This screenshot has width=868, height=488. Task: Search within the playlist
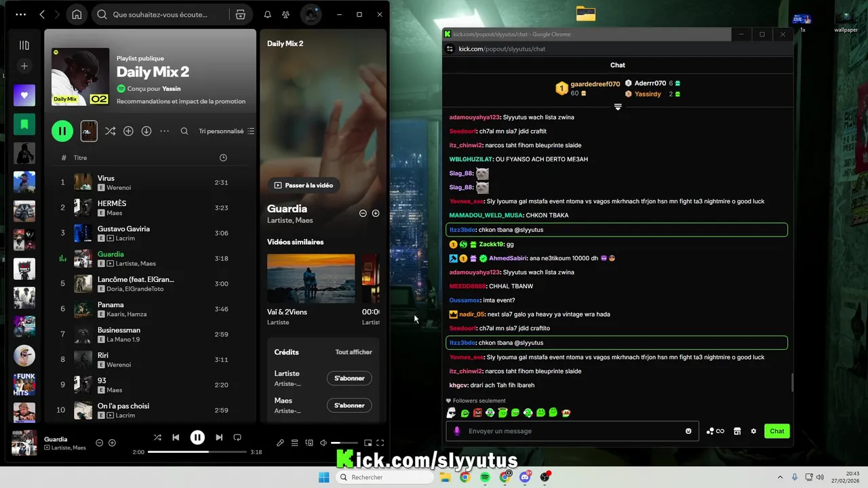184,131
